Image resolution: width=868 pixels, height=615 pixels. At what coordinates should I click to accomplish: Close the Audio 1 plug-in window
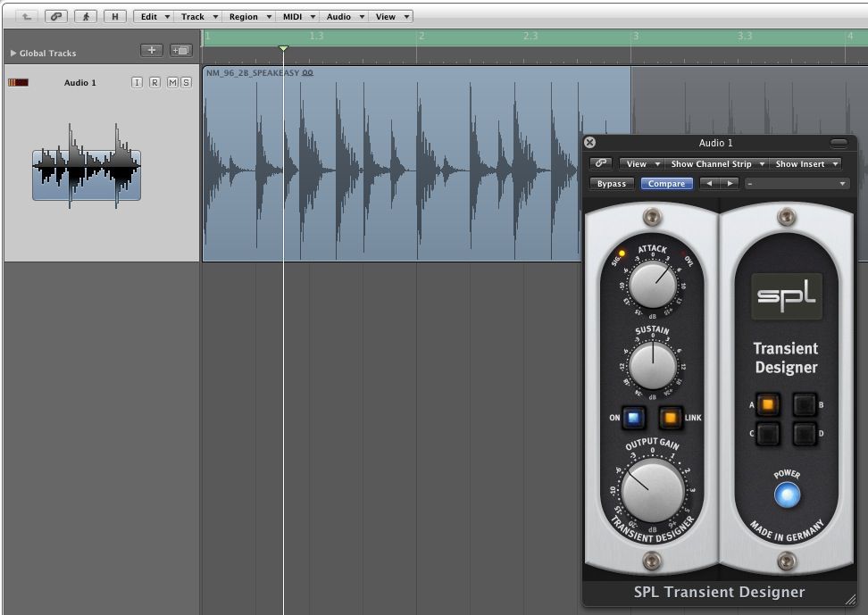(x=590, y=142)
